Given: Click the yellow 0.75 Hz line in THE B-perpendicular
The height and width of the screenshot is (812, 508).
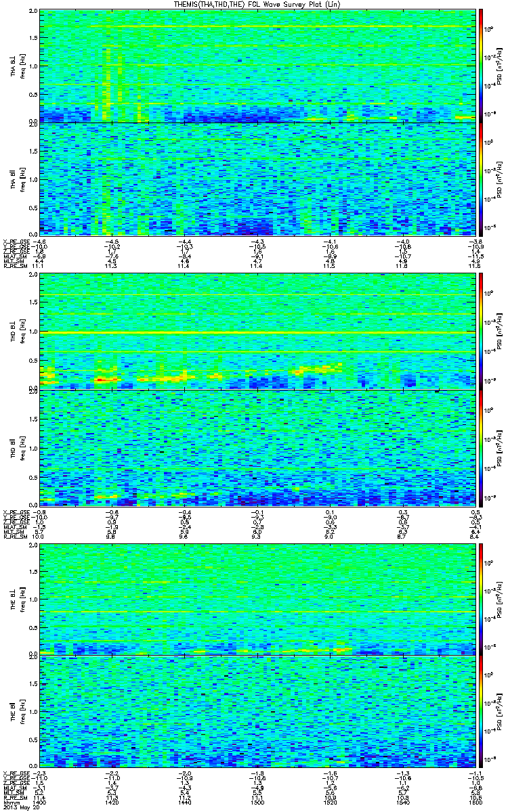Looking at the screenshot, I should coord(257,612).
